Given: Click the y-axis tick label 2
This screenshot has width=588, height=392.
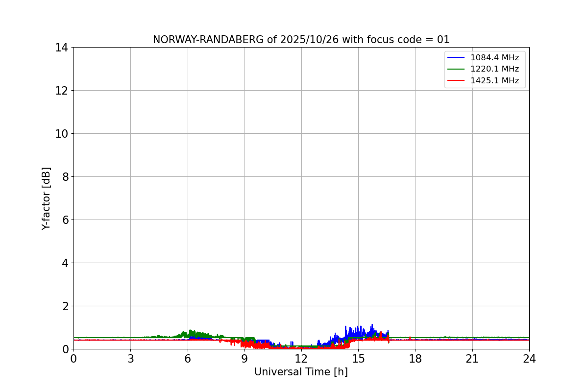Looking at the screenshot, I should 65,306.
